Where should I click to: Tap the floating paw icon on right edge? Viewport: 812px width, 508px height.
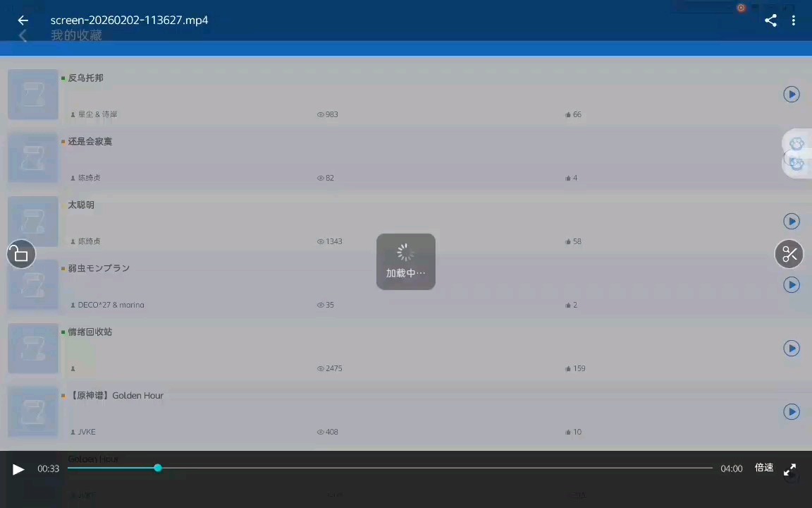coord(796,145)
